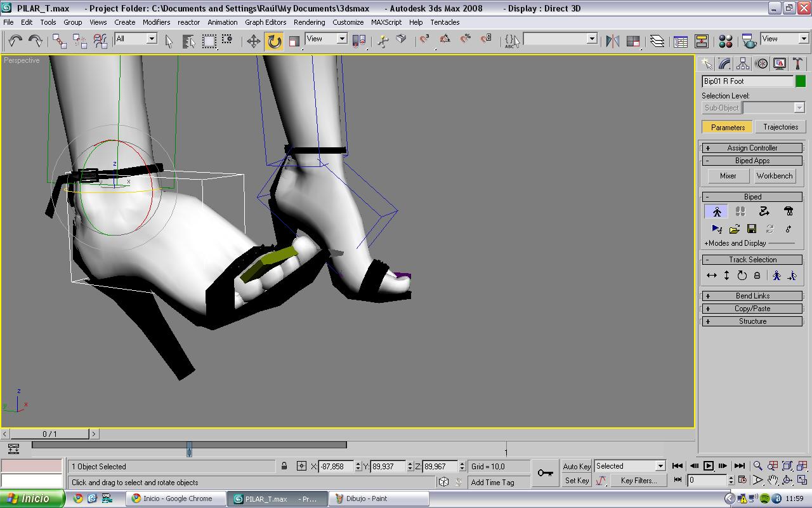
Task: Select the Body Vertical track button
Action: [727, 276]
